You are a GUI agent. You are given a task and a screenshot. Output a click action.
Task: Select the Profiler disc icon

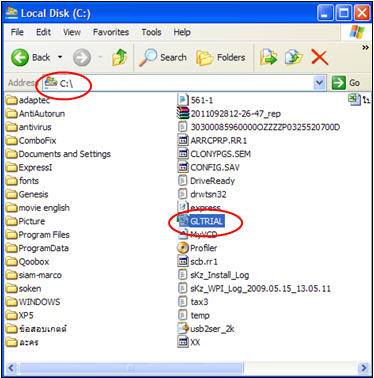pyautogui.click(x=183, y=248)
